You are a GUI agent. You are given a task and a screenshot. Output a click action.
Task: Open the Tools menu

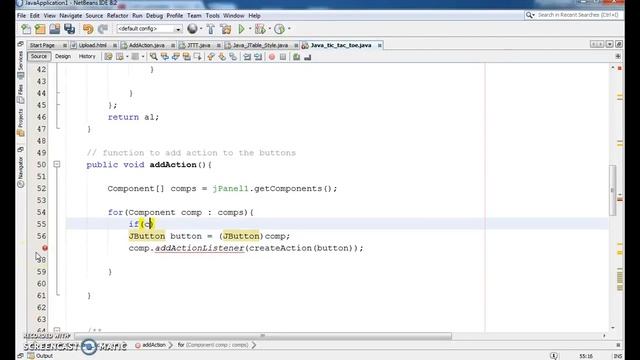212,16
